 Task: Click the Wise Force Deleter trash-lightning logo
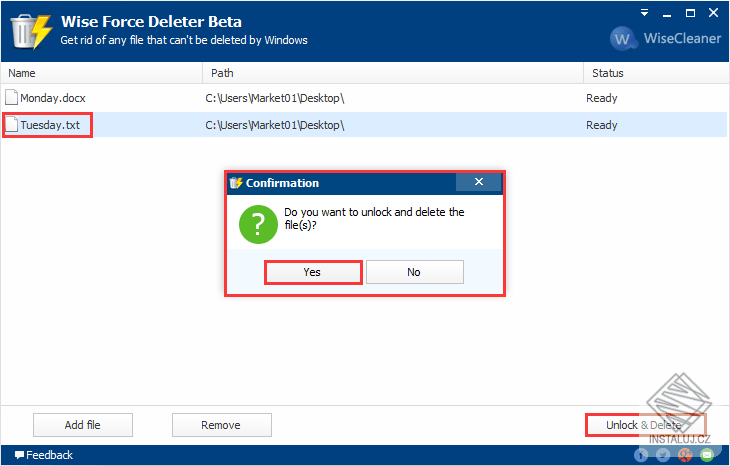tap(31, 31)
